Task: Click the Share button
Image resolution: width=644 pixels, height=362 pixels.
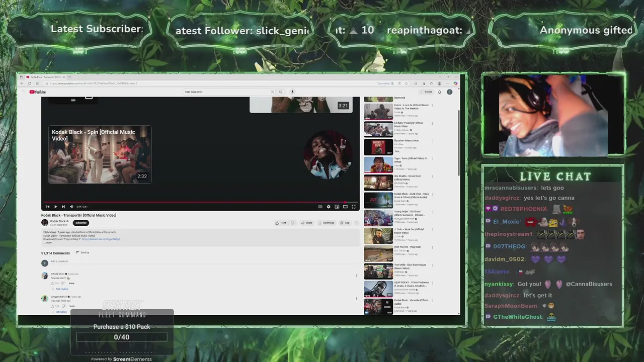Action: point(306,223)
